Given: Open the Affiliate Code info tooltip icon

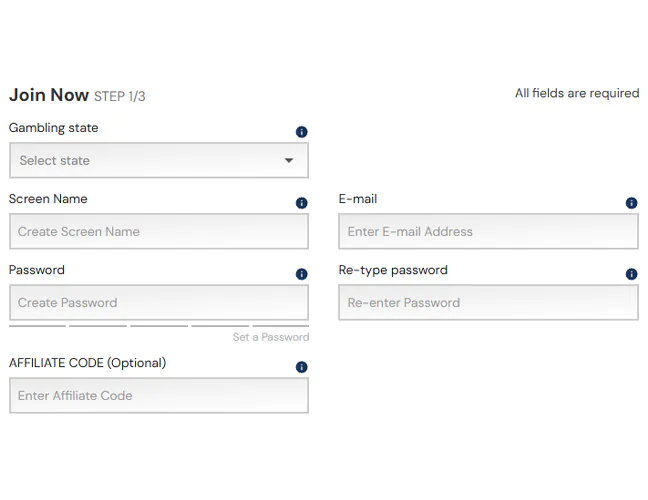Looking at the screenshot, I should coord(302,367).
